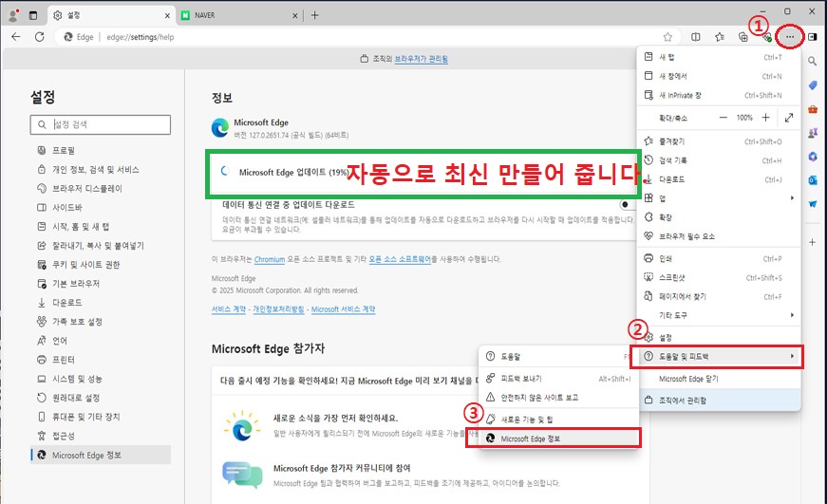Open 설정 from the menu
This screenshot has width=827, height=504.
[x=719, y=337]
